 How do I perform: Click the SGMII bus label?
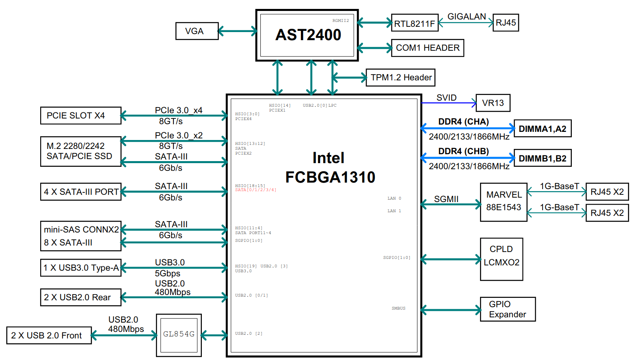click(x=446, y=199)
